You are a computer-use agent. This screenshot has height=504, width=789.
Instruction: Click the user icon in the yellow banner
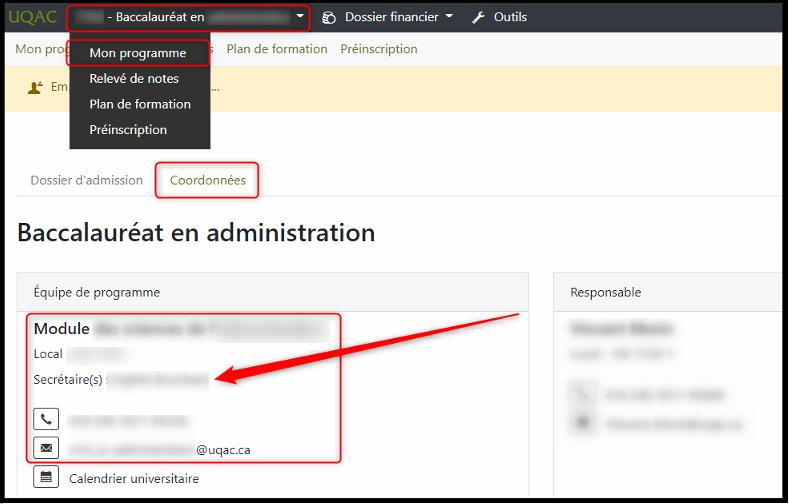(x=35, y=88)
